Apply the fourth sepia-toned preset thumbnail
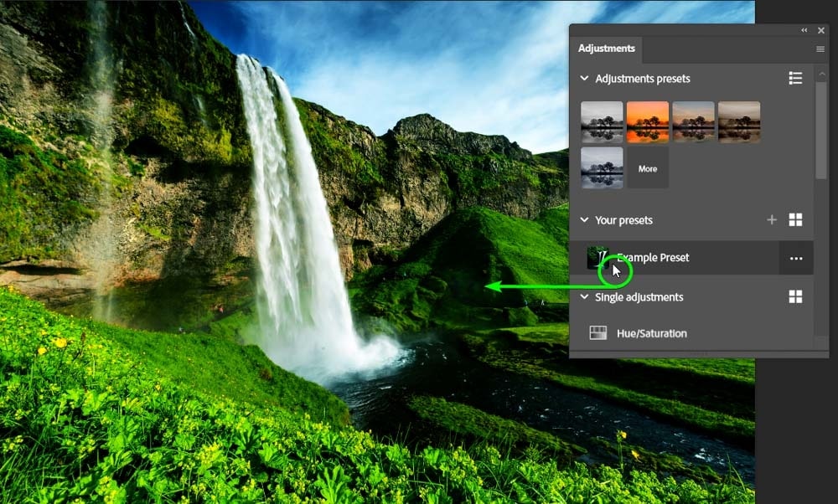The width and height of the screenshot is (838, 504). tap(739, 122)
